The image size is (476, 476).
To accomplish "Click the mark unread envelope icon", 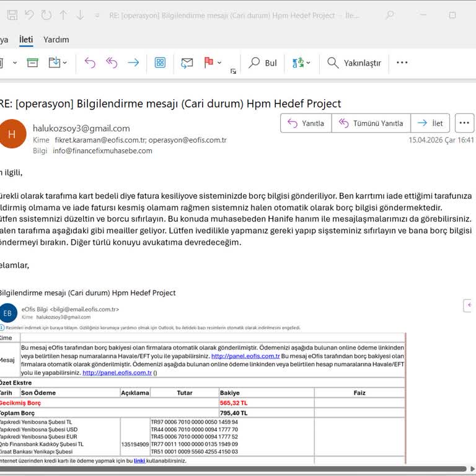I will [x=187, y=63].
